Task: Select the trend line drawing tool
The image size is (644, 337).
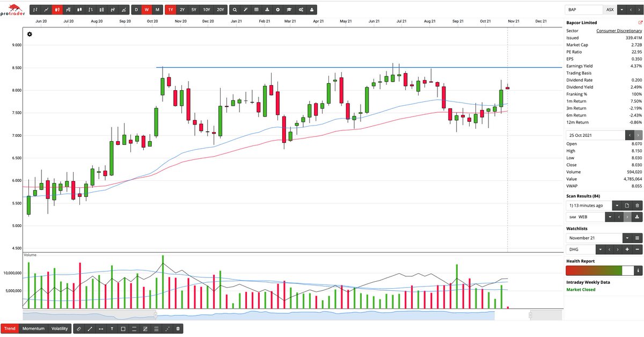Action: click(x=90, y=328)
